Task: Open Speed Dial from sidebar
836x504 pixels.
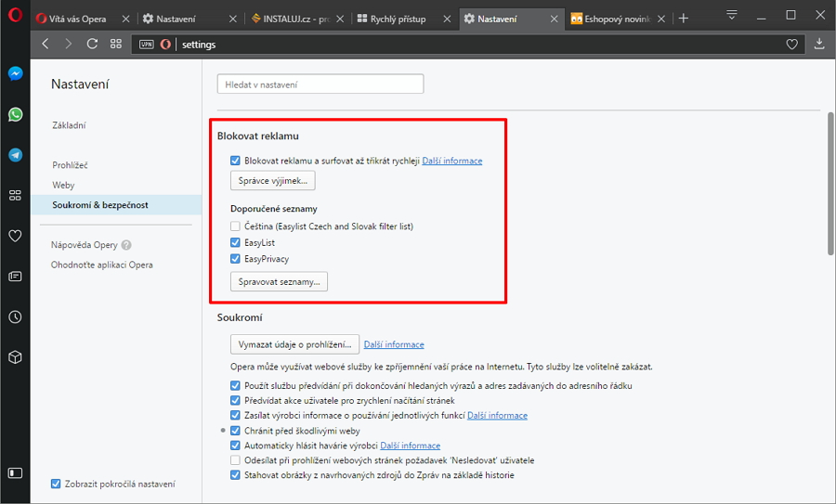Action: coord(15,196)
